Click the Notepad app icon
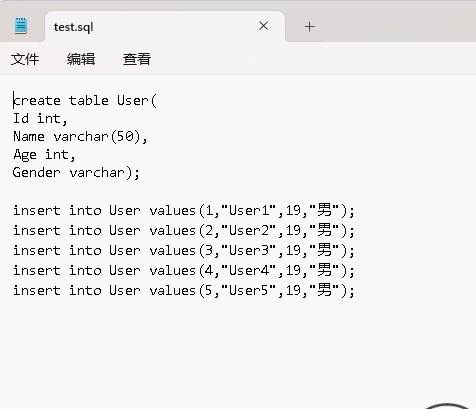476x409 pixels. 21,26
